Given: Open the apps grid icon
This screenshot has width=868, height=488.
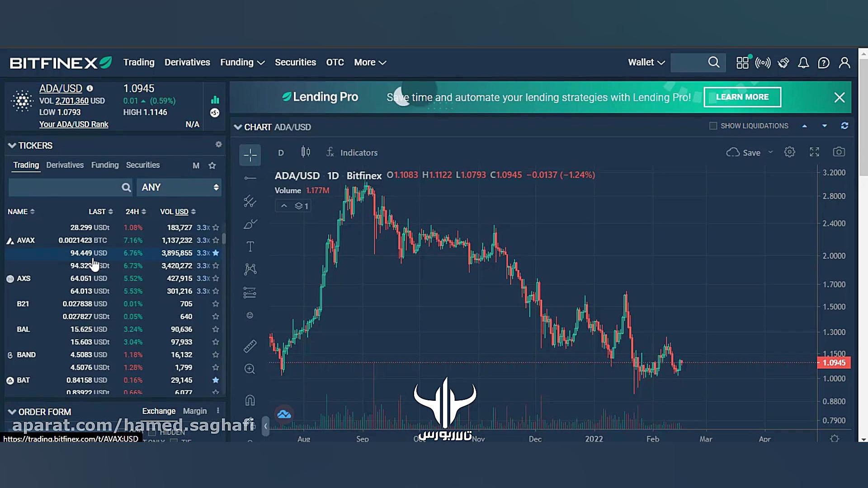Looking at the screenshot, I should point(743,62).
